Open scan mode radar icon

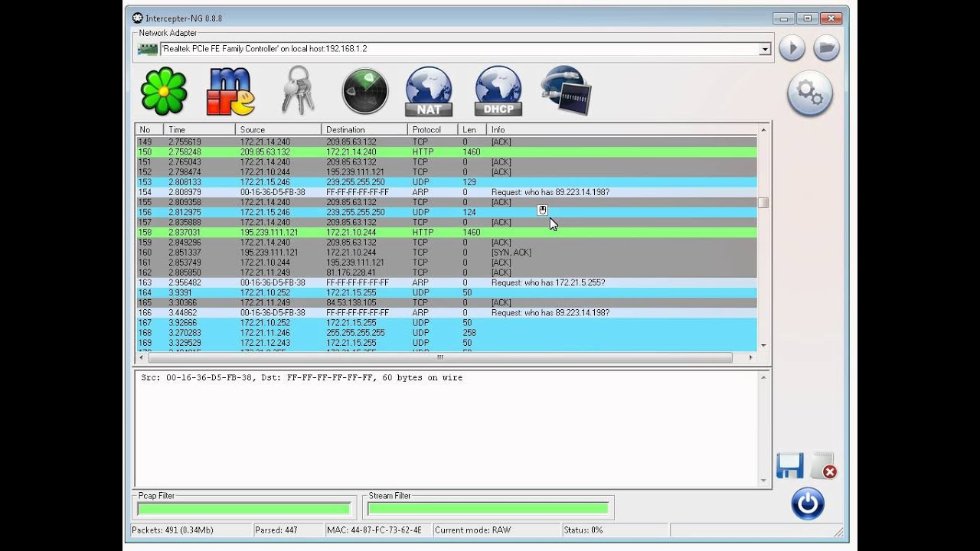tap(365, 91)
